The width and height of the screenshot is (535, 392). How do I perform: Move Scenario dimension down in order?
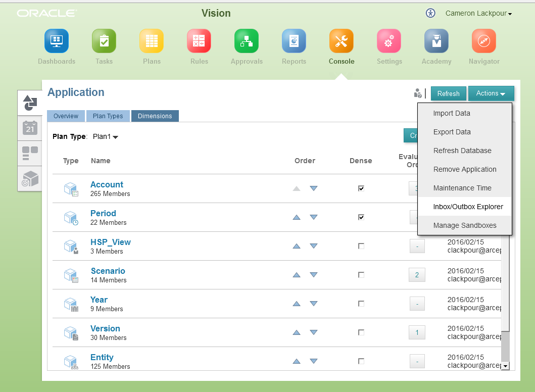click(314, 275)
